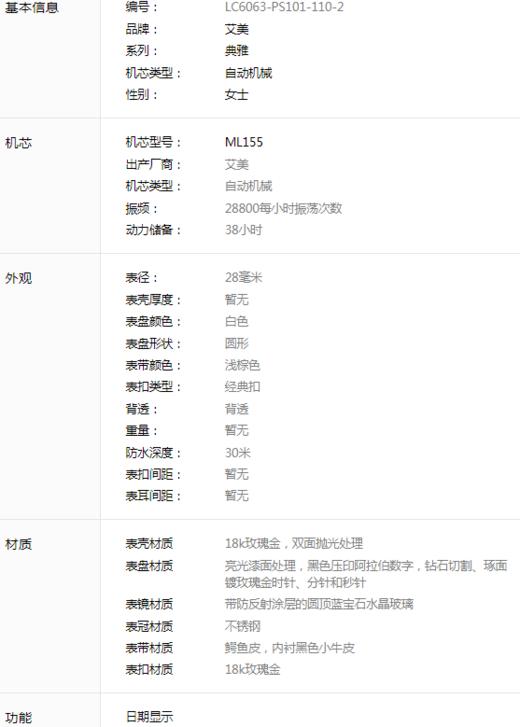
Task: Select the 外观 section heading
Action: pos(19,278)
